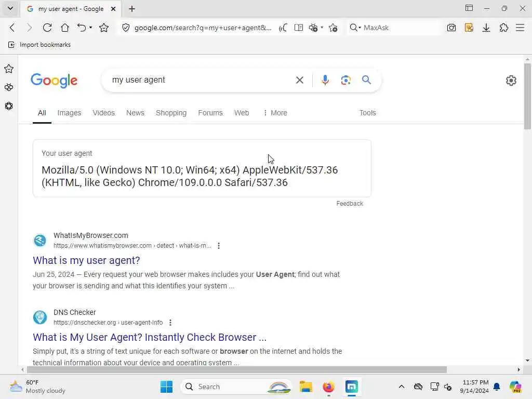
Task: Click the vertical page scrollbar
Action: pos(527,96)
